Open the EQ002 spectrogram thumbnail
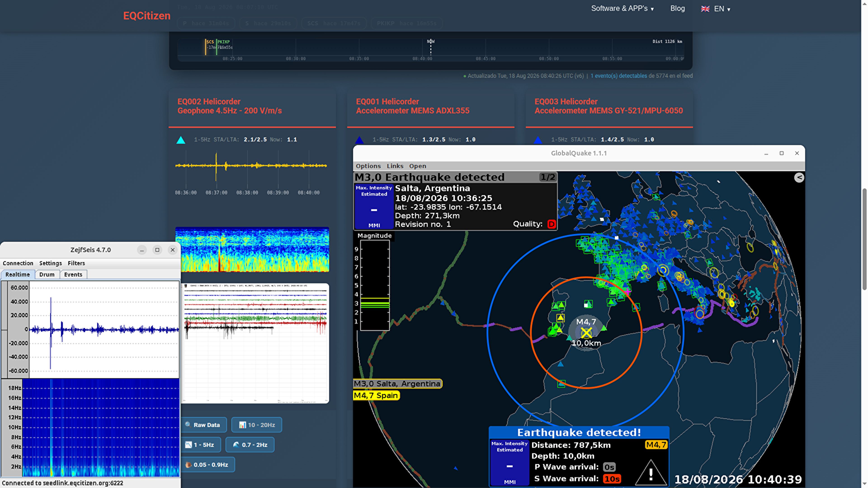 coord(252,250)
